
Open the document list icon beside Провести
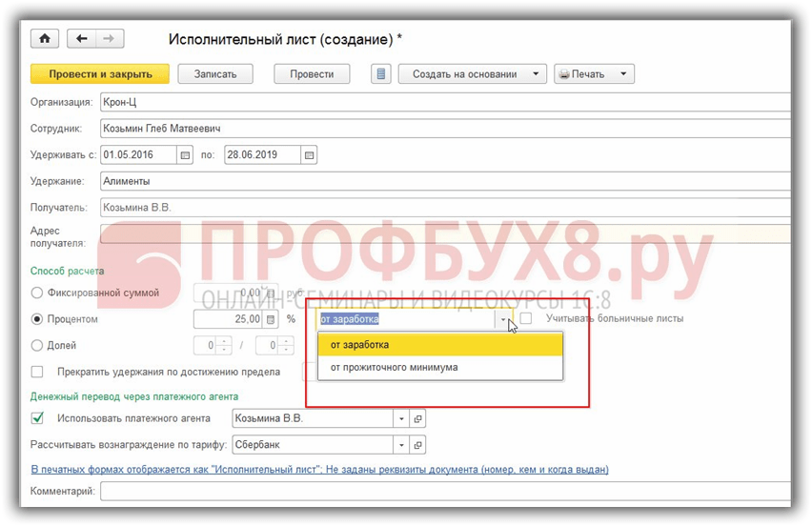(381, 73)
